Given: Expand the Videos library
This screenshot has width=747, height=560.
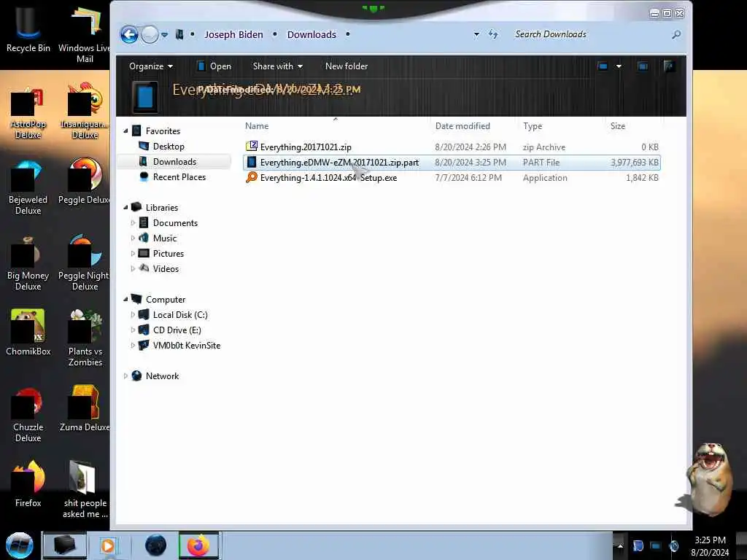Looking at the screenshot, I should click(x=133, y=268).
